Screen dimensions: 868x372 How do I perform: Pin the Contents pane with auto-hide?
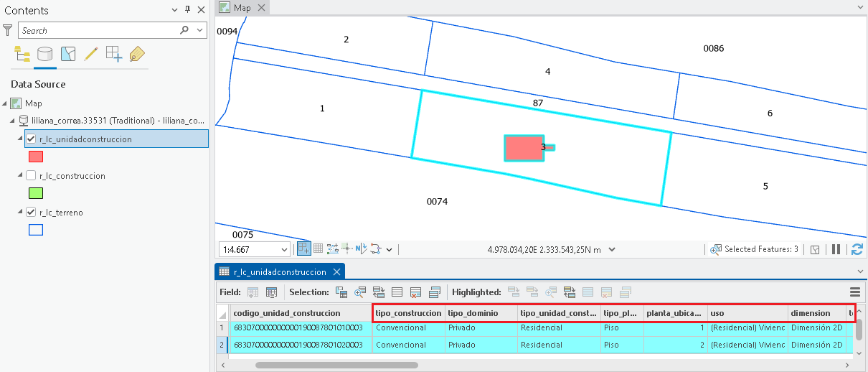[188, 10]
